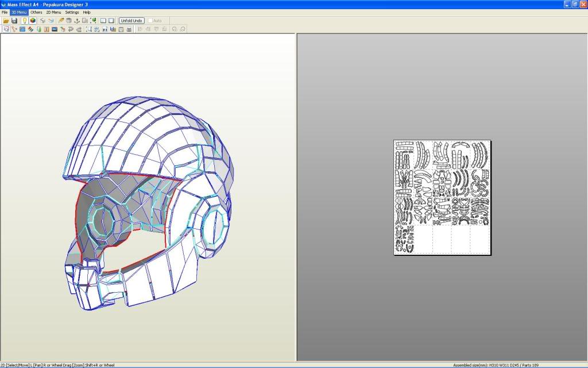Click the 3D helmet model
This screenshot has height=368, width=588.
(148, 203)
